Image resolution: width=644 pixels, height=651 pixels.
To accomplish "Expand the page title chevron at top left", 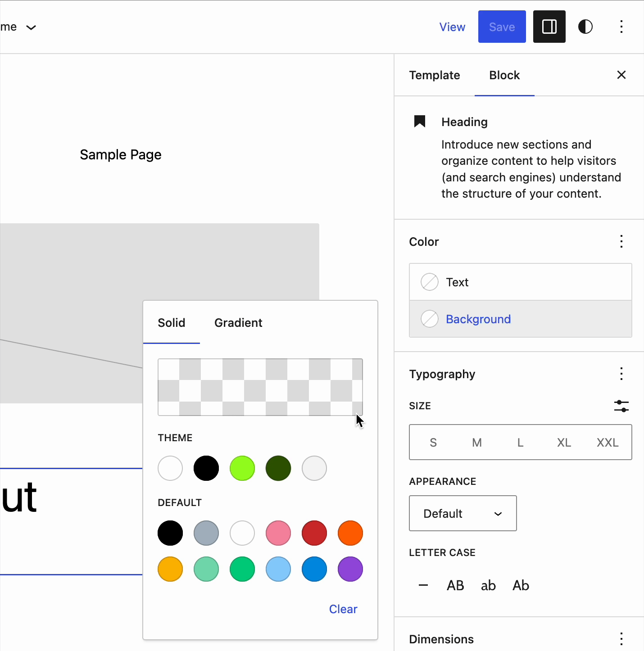I will pos(31,27).
